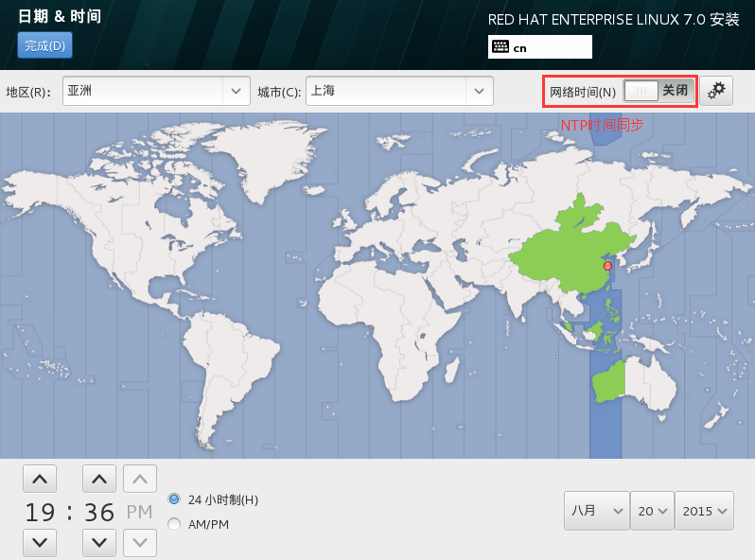Open NTP server settings gear icon
The height and width of the screenshot is (560, 755).
point(716,91)
